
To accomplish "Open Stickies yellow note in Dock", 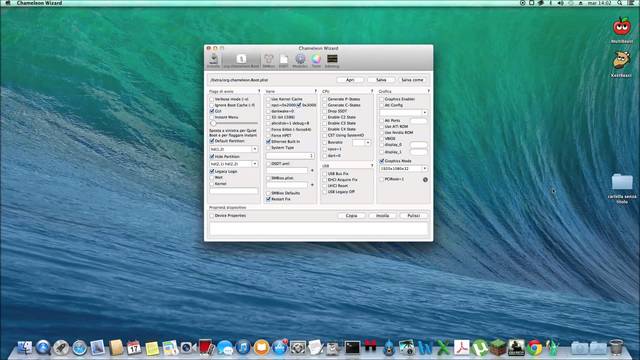I will pyautogui.click(x=152, y=348).
